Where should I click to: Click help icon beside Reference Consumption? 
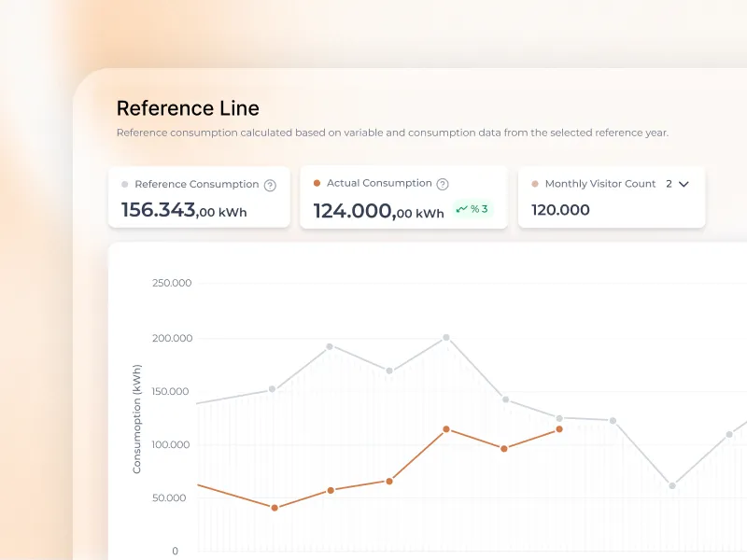coord(270,185)
